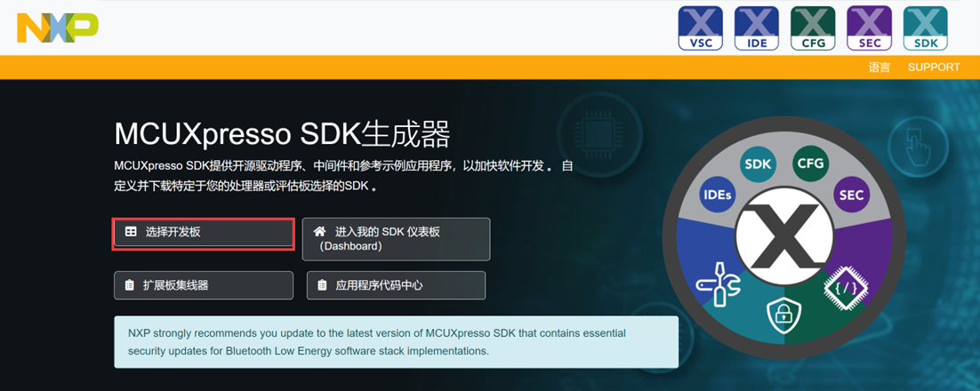The image size is (980, 391).
Task: Click the SEC circle in wheel
Action: tap(851, 195)
